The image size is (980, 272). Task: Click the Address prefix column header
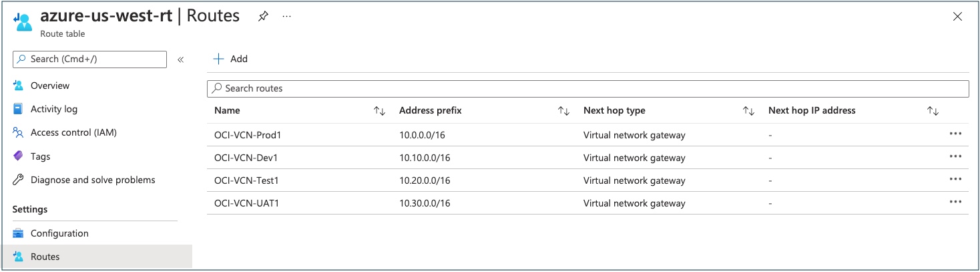point(430,110)
